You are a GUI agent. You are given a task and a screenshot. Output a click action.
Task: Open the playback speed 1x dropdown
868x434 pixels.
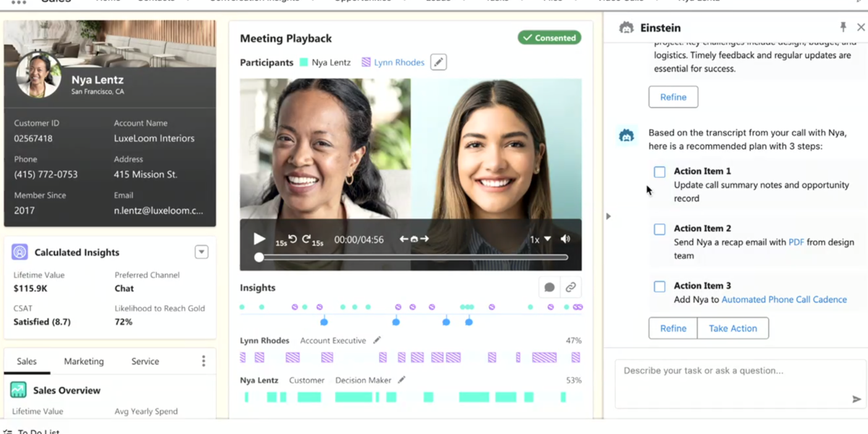pyautogui.click(x=540, y=239)
